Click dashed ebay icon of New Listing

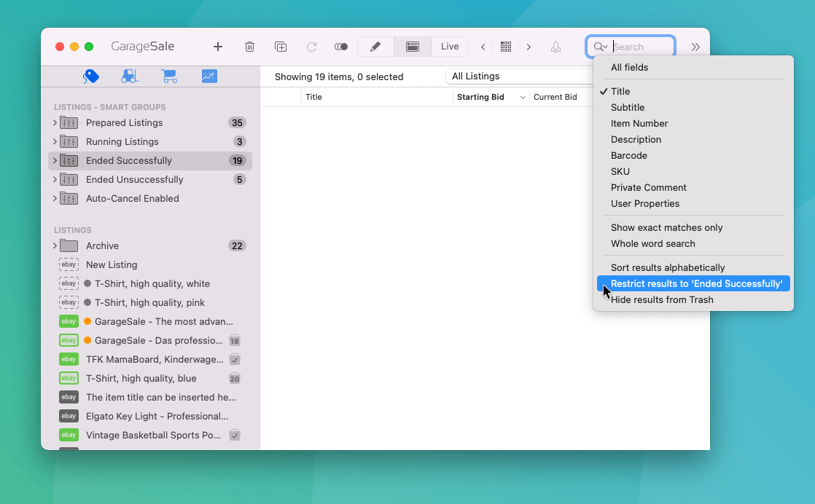tap(69, 264)
